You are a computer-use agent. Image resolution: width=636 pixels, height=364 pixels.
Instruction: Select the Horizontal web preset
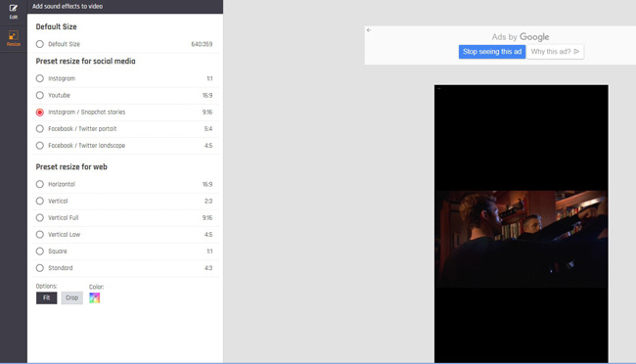coord(40,184)
